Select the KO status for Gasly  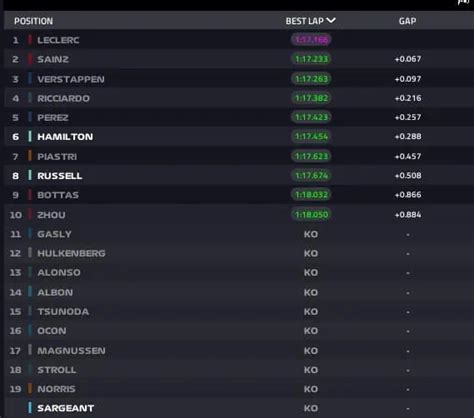pos(311,234)
